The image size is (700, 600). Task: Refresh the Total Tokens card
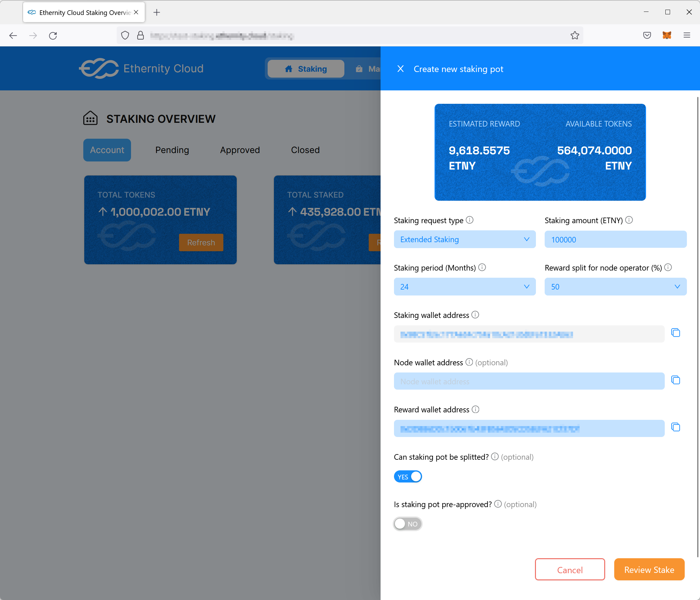(201, 242)
